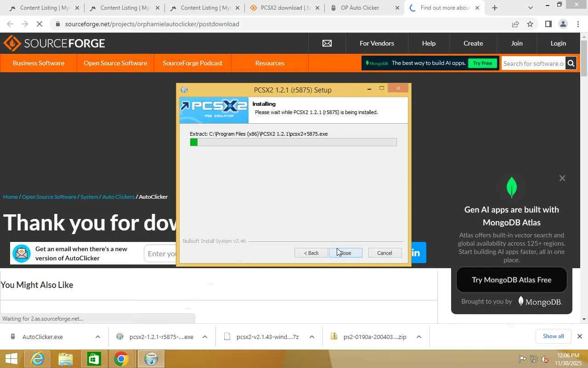The height and width of the screenshot is (368, 588).
Task: Open the mail envelope icon in header
Action: coord(327,43)
